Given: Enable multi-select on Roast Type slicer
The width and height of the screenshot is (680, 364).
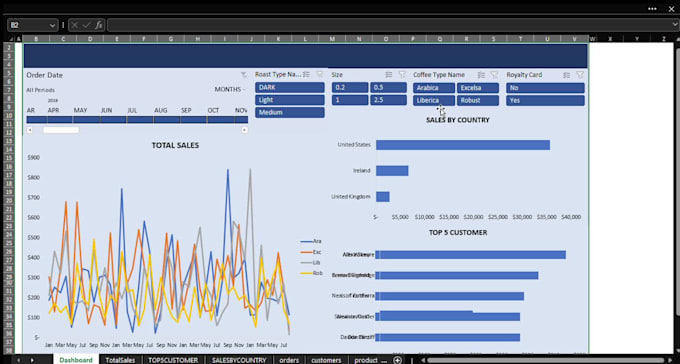Looking at the screenshot, I should click(x=306, y=75).
